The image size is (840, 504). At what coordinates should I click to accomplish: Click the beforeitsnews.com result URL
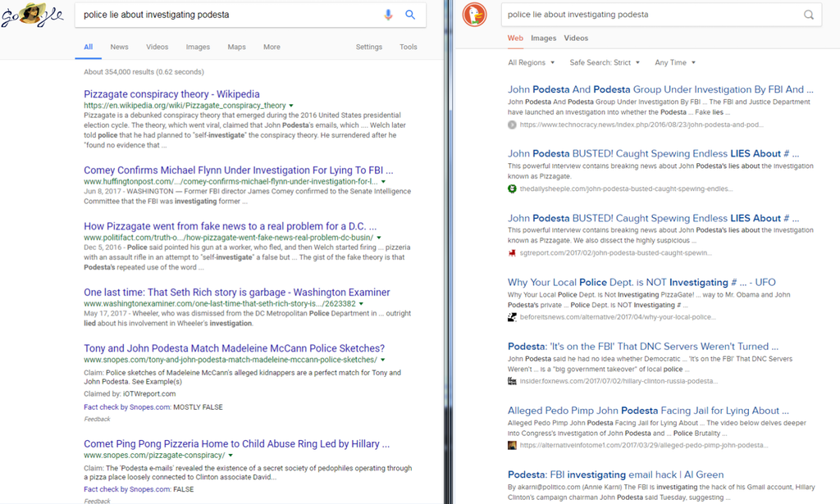tap(618, 317)
